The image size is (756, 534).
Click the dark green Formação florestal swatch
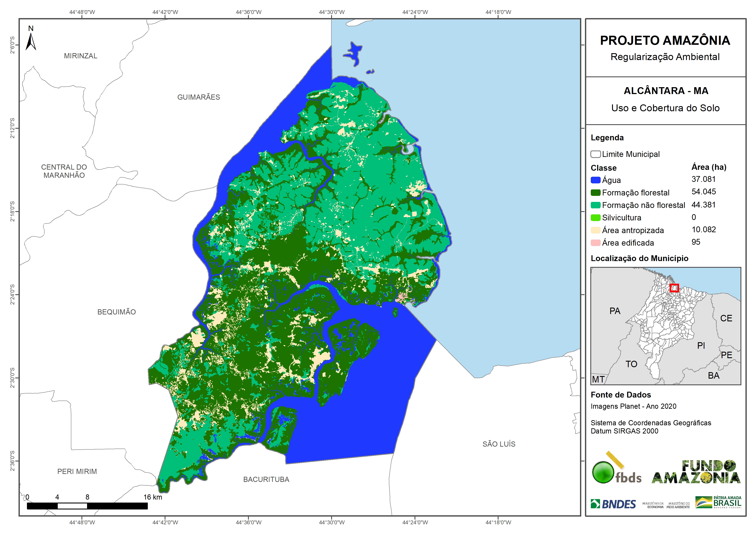pyautogui.click(x=595, y=192)
